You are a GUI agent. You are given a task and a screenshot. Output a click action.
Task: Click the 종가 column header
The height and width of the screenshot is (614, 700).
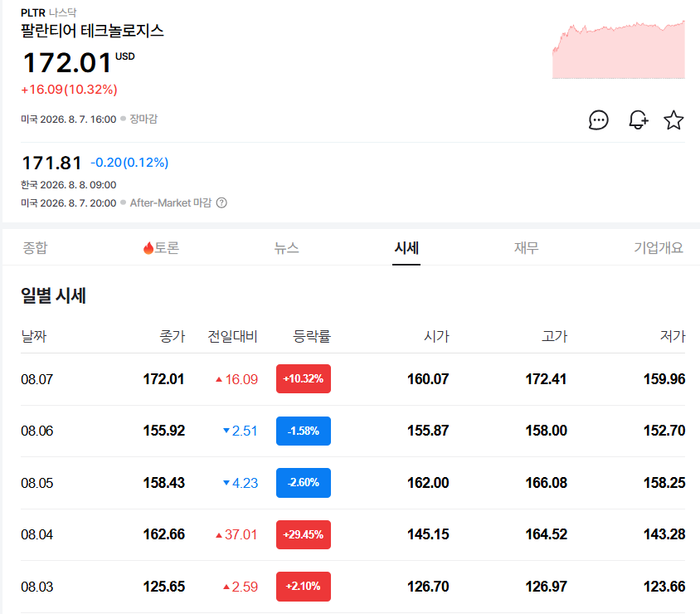(x=173, y=336)
